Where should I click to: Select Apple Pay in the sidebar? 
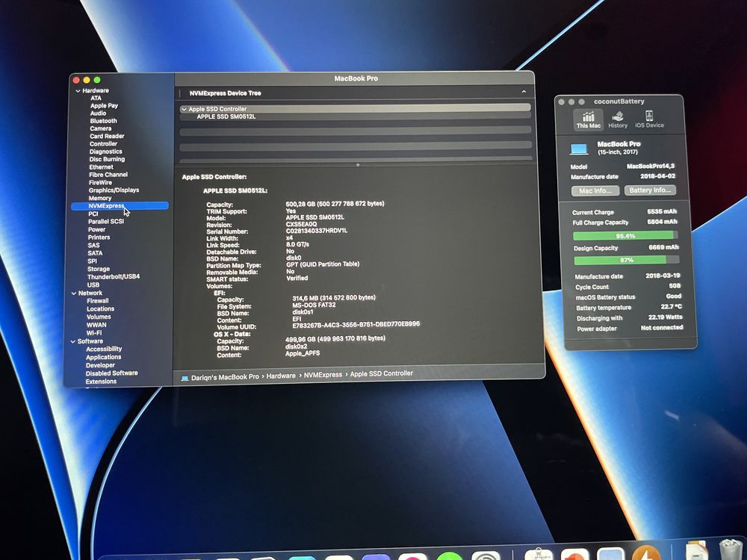point(104,106)
